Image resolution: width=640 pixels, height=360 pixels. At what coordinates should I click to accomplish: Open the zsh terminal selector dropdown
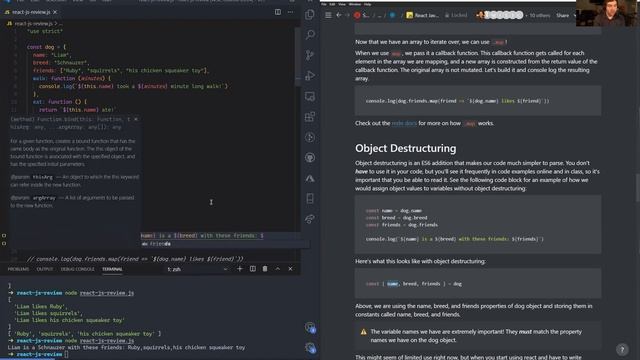coord(198,269)
